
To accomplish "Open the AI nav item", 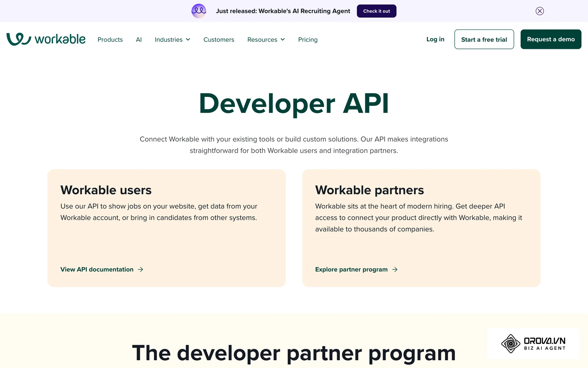I will pos(139,39).
